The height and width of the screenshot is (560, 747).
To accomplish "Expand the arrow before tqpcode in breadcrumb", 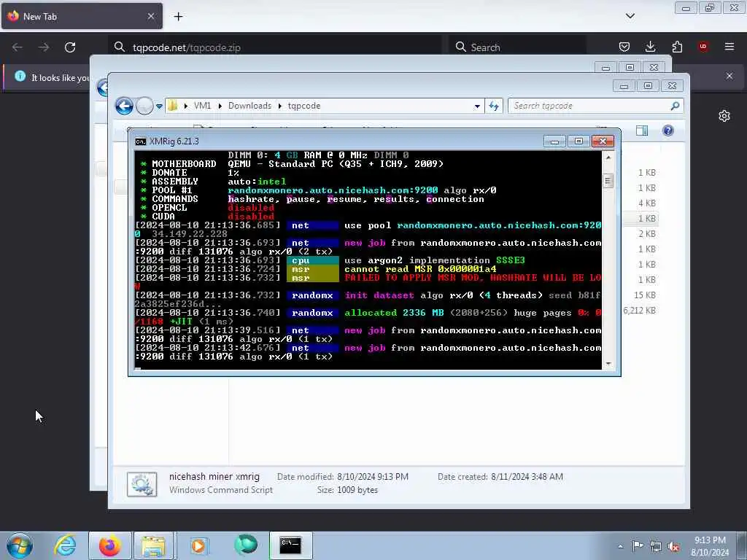I will [x=280, y=106].
